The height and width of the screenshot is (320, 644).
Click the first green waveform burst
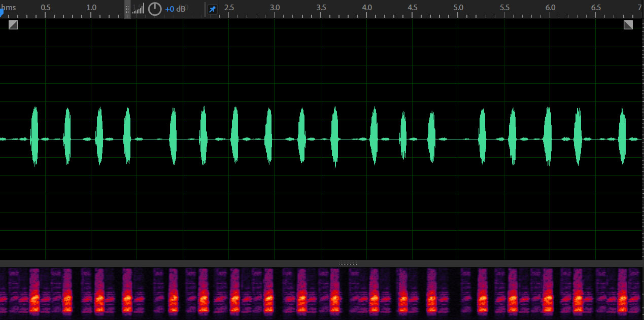pos(35,136)
